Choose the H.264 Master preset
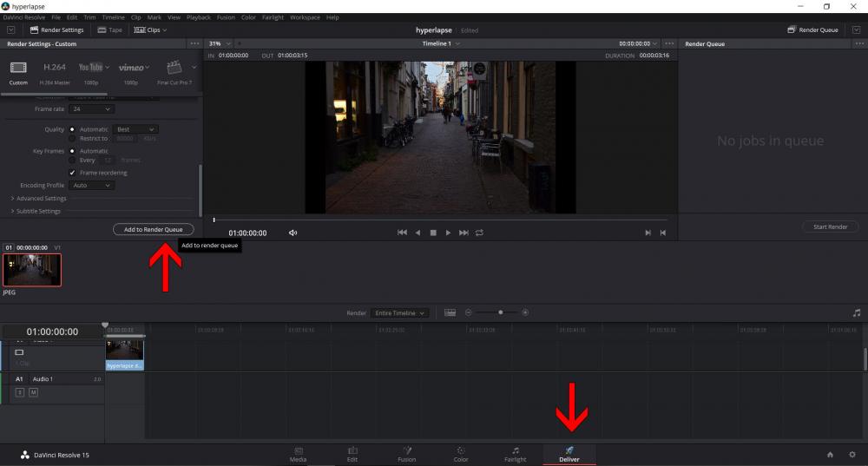The image size is (868, 466). pos(55,68)
